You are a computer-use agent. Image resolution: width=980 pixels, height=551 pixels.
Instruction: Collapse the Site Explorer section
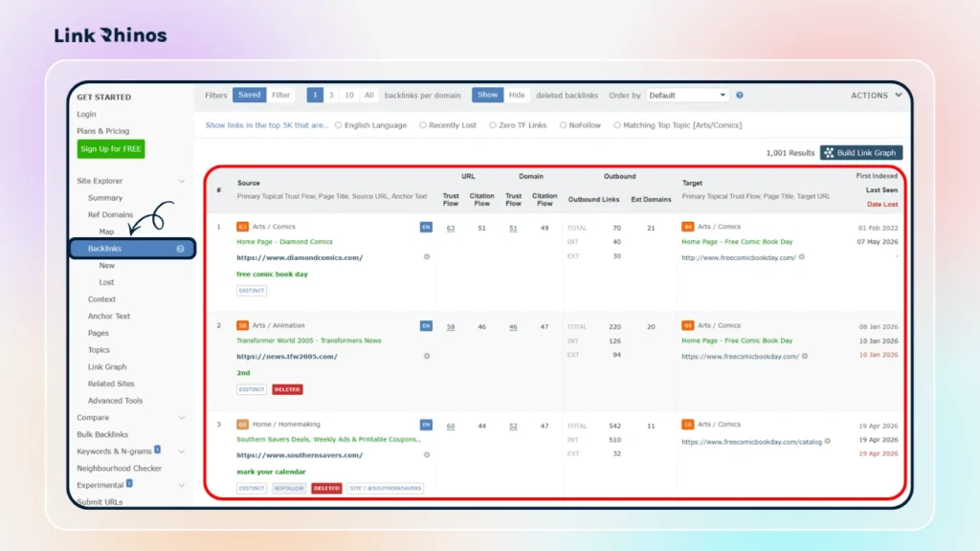tap(181, 181)
